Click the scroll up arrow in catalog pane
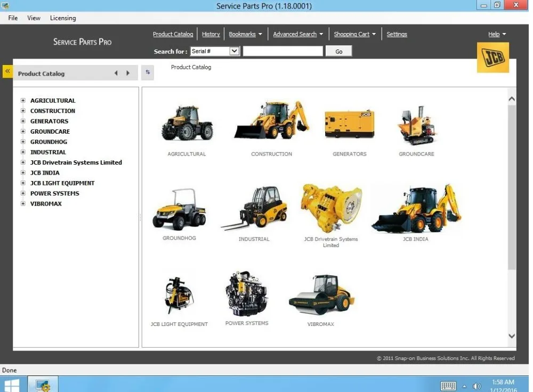Image resolution: width=533 pixels, height=392 pixels. point(512,99)
